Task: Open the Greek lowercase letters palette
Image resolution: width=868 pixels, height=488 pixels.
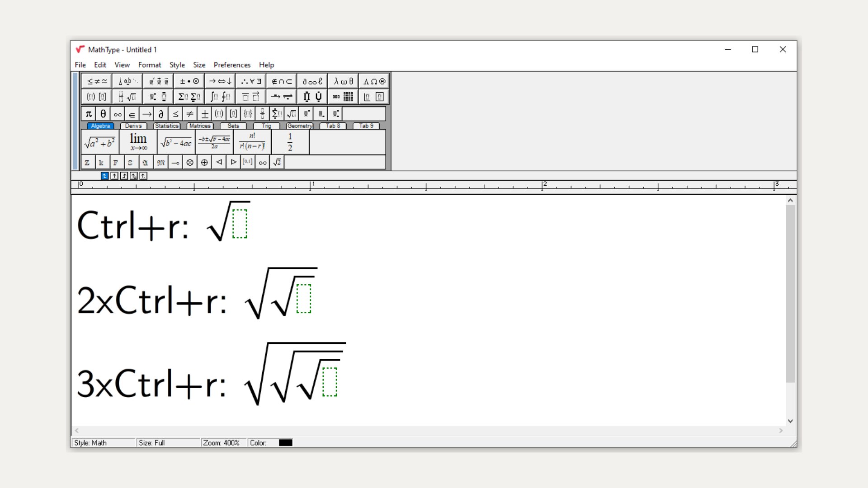Action: (344, 81)
